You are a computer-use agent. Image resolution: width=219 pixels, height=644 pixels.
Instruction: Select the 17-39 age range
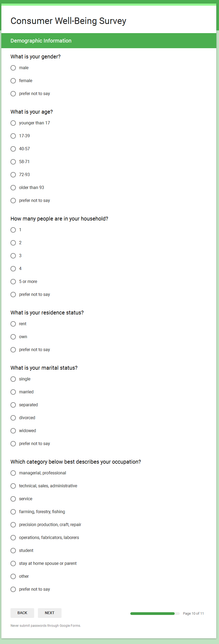click(x=13, y=136)
